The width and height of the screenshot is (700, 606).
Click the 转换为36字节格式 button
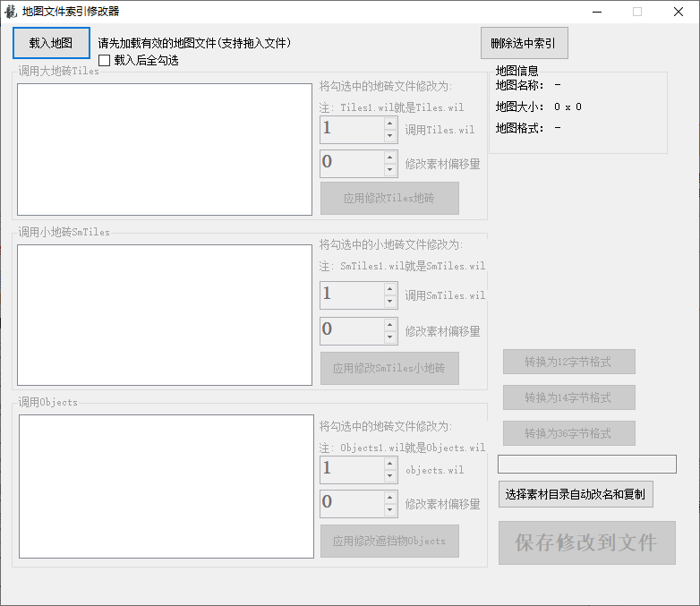coord(568,433)
